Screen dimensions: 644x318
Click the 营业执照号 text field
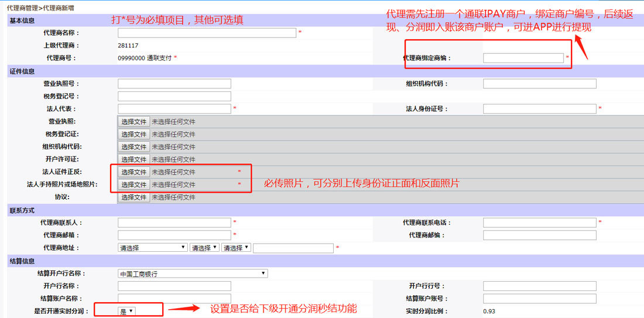click(x=174, y=84)
